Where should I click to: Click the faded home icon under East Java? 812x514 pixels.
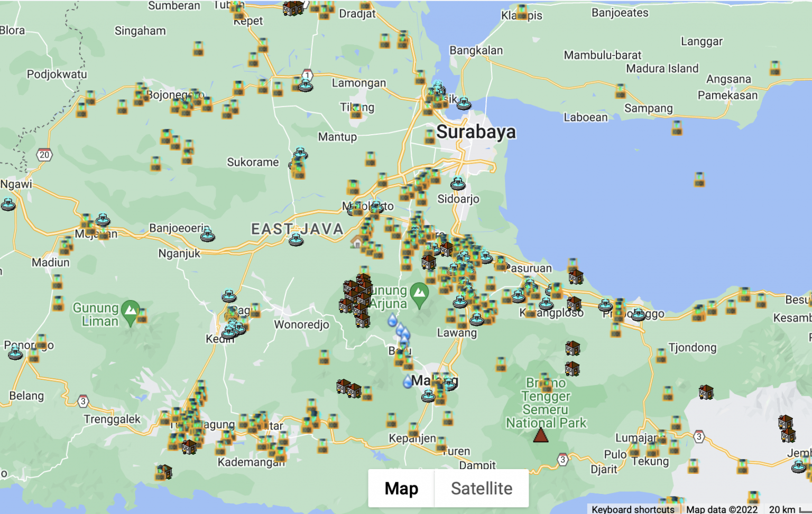357,242
